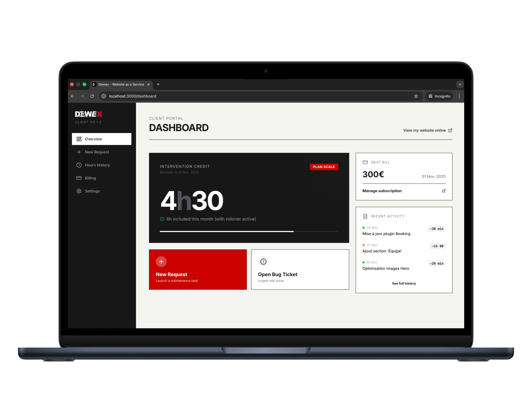Click the browser tab list chevron

[459, 84]
